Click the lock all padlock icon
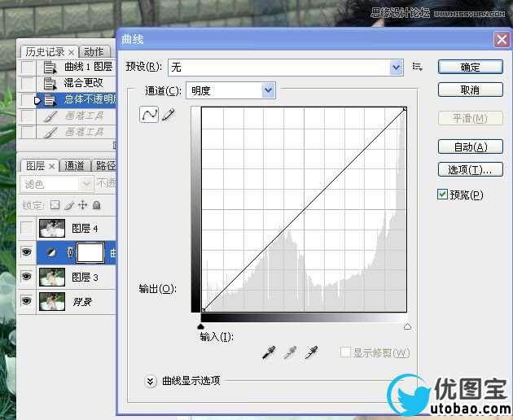Image resolution: width=513 pixels, height=420 pixels. point(96,205)
